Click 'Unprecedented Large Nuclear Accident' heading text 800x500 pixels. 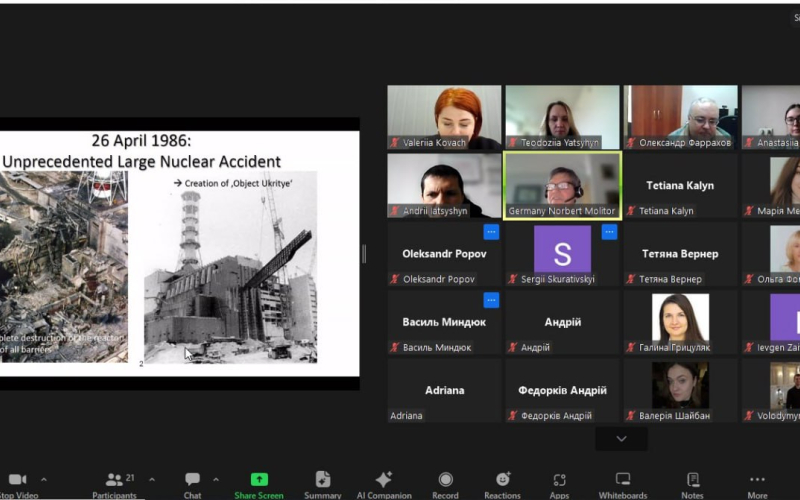(x=141, y=162)
